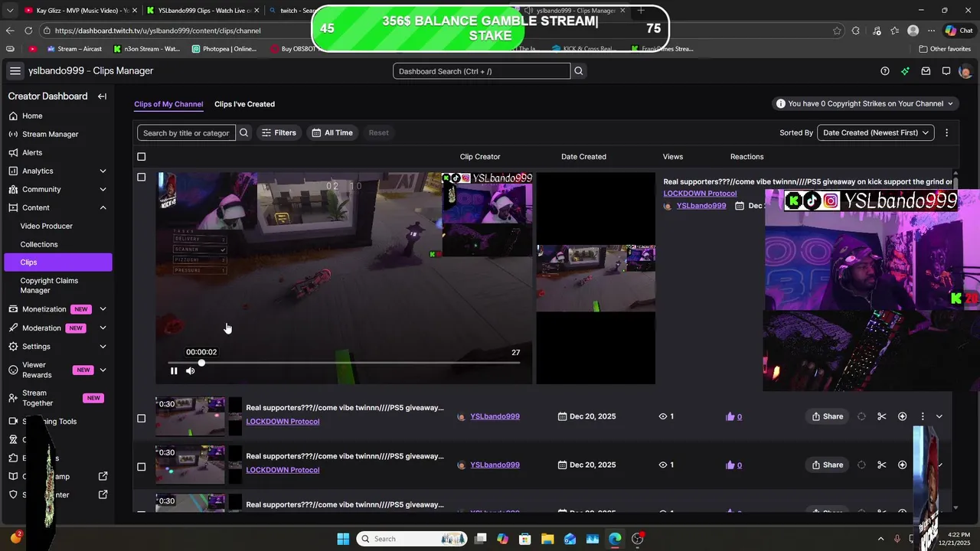
Task: Open File Explorer from the taskbar
Action: pos(547,539)
